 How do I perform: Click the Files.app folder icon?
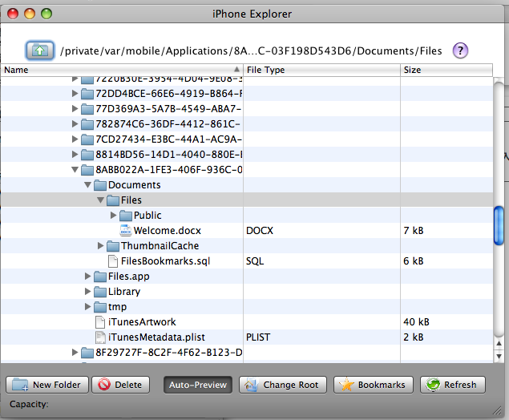pyautogui.click(x=100, y=277)
